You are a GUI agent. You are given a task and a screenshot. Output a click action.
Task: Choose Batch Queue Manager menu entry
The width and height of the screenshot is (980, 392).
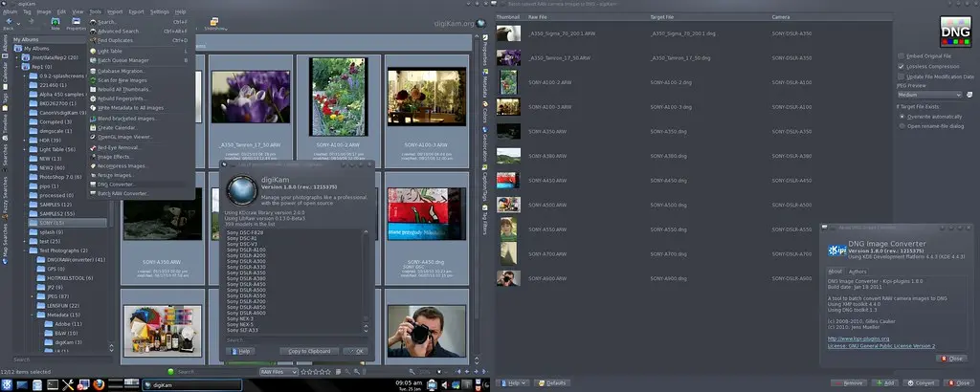[x=142, y=60]
